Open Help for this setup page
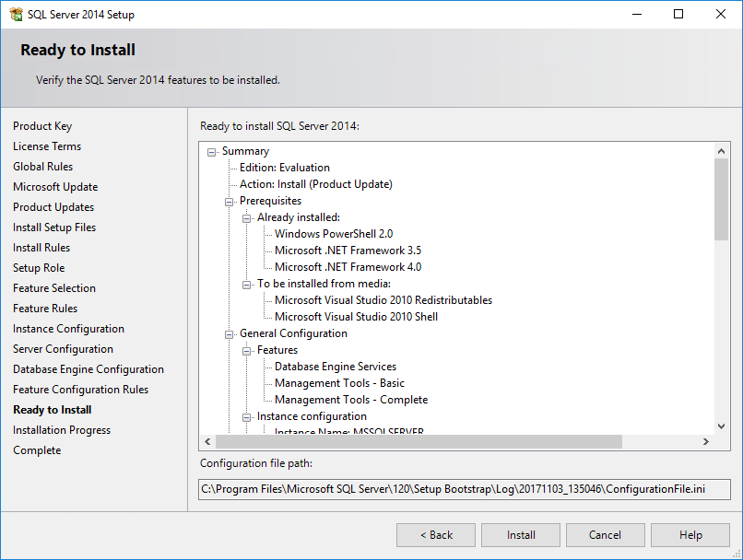The image size is (743, 560). coord(690,535)
